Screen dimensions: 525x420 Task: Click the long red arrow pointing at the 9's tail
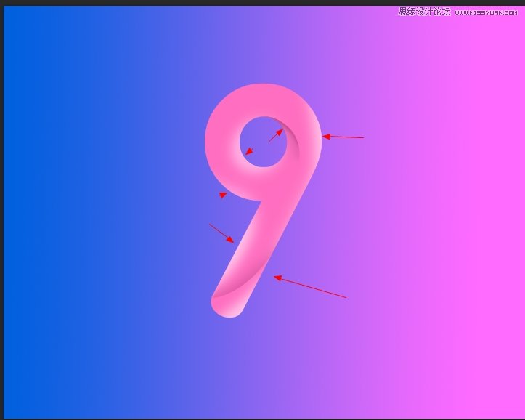pos(310,287)
